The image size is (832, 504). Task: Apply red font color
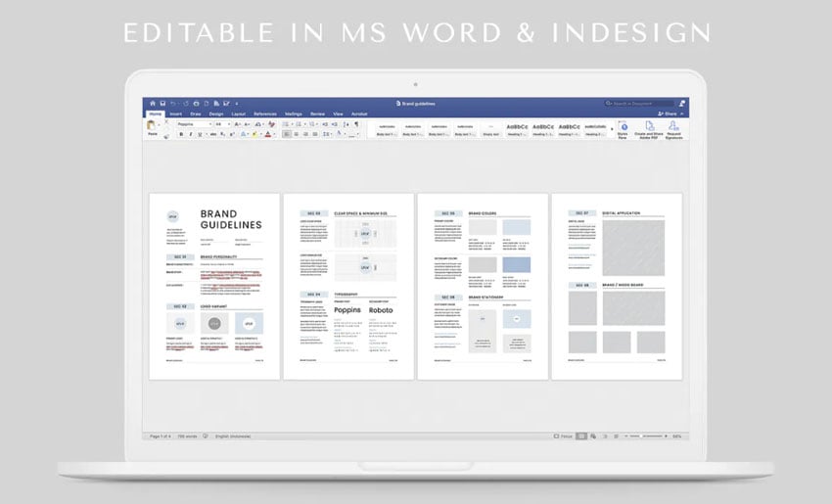[267, 134]
